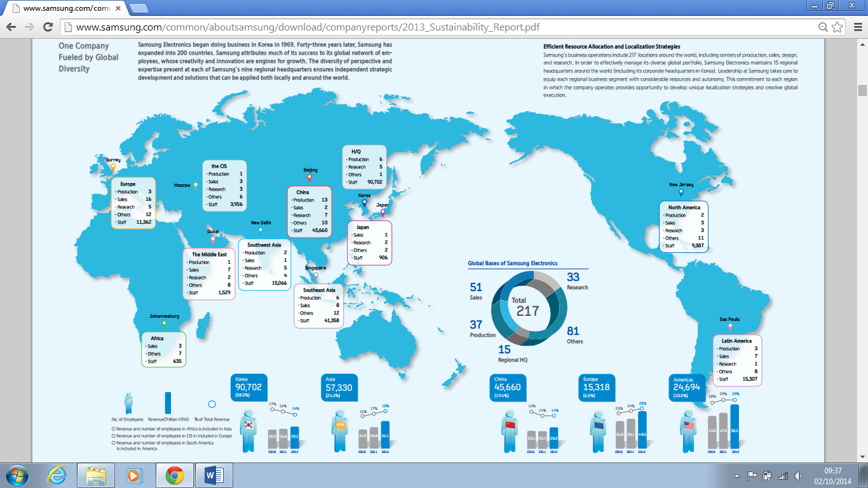Reload the Samsung report page
The width and height of the screenshot is (868, 488).
48,27
